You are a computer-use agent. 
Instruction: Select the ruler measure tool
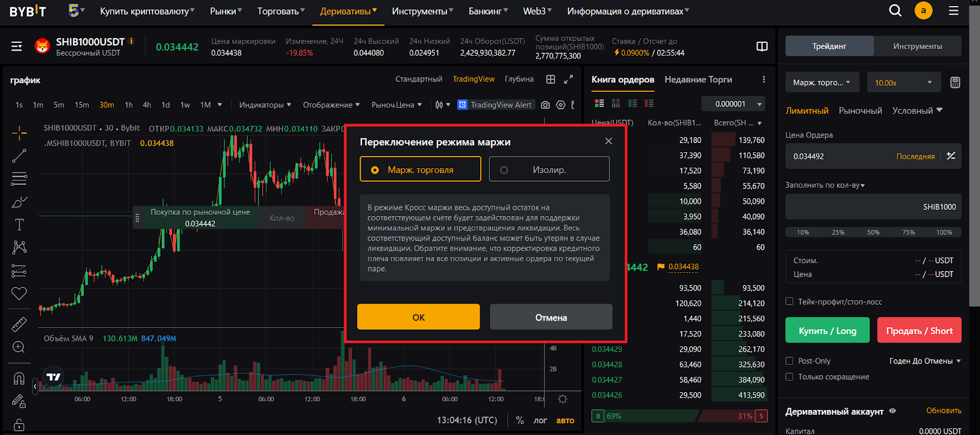click(x=19, y=324)
